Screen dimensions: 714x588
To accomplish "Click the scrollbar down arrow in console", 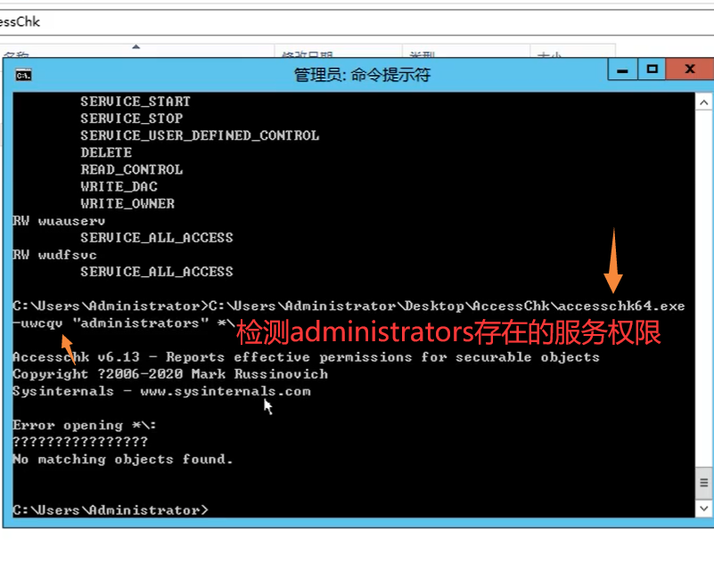I will [x=703, y=509].
